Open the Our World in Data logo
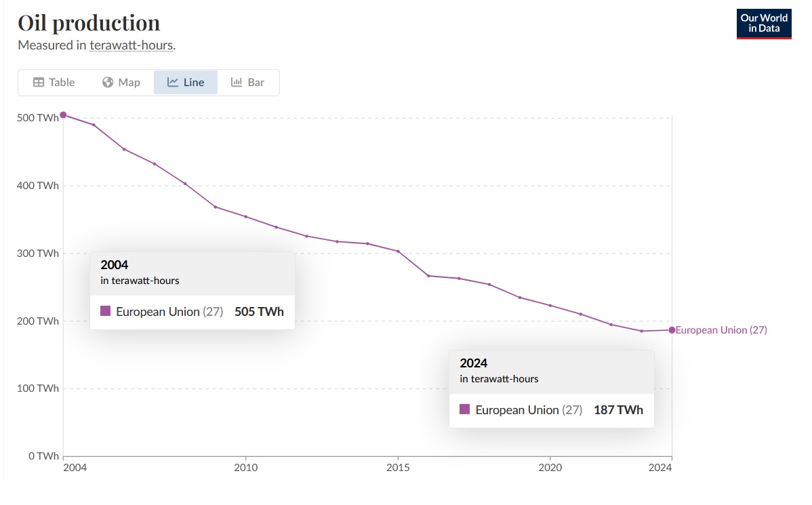This screenshot has height=505, width=812. point(764,24)
